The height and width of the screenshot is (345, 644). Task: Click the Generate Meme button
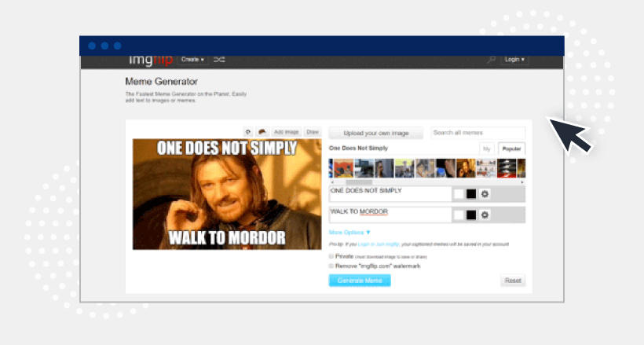tap(360, 281)
